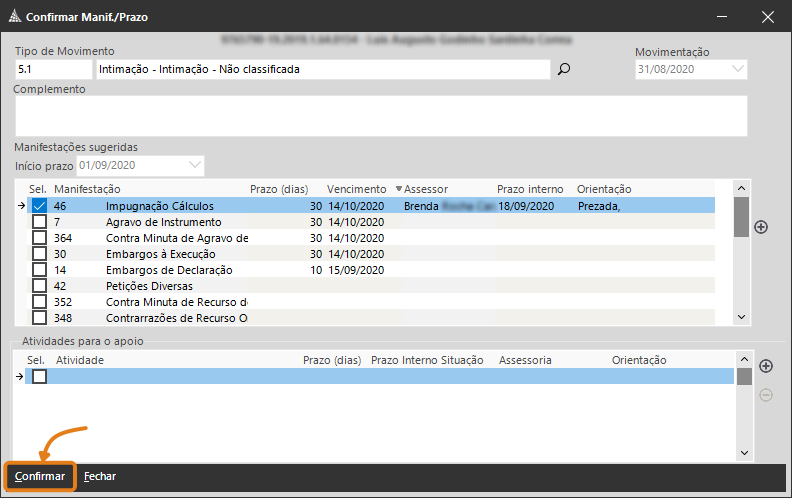Click into the Complemento text field
The height and width of the screenshot is (498, 792).
click(380, 115)
